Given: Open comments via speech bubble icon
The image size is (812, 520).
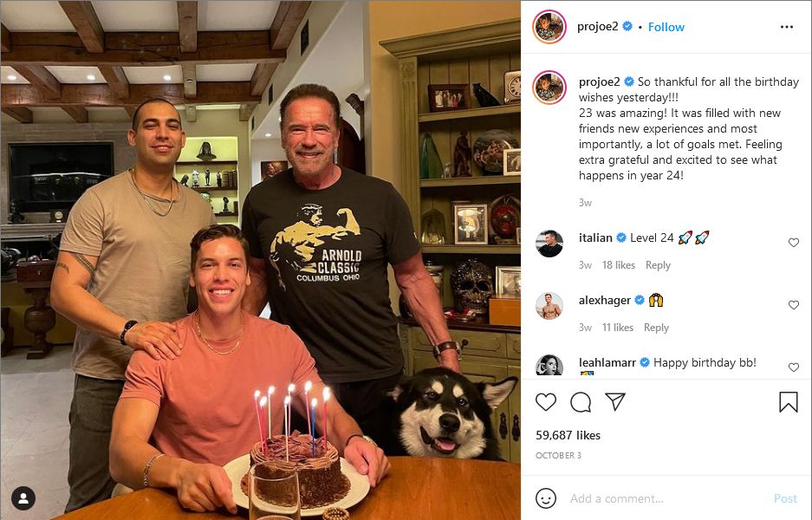Looking at the screenshot, I should [581, 402].
